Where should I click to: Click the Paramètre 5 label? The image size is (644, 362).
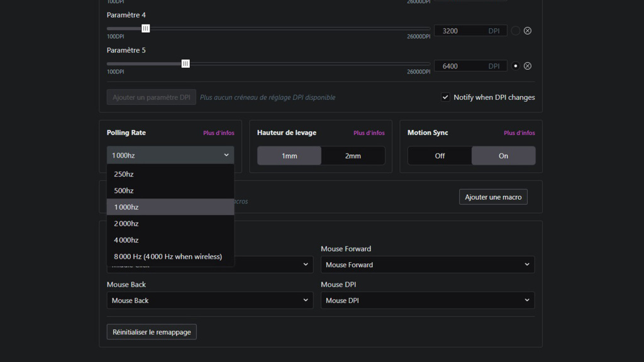[126, 50]
